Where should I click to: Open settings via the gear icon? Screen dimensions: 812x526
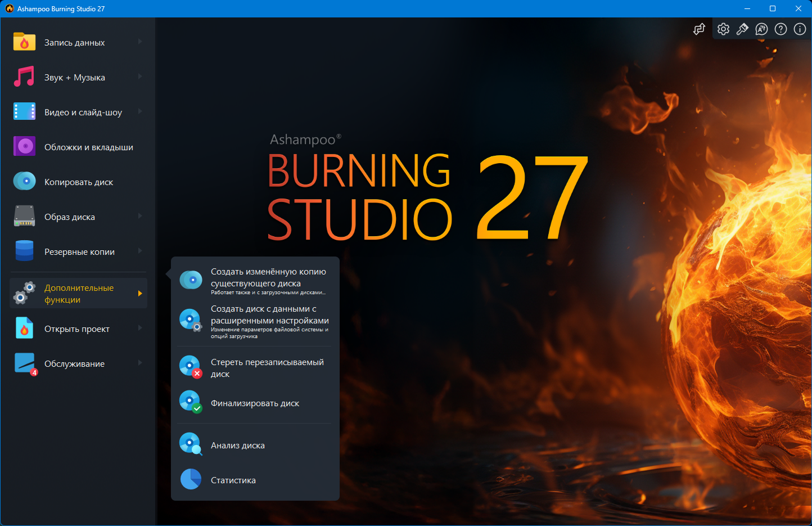point(723,29)
